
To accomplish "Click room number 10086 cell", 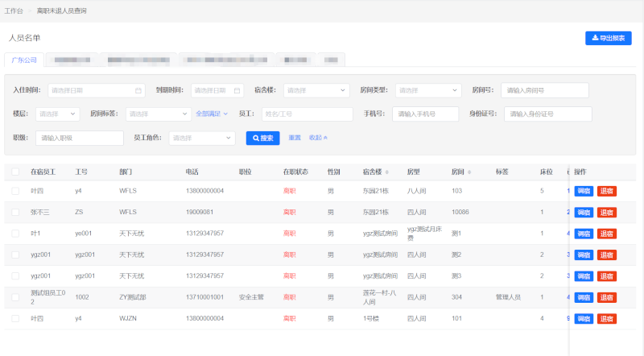I will click(x=460, y=212).
